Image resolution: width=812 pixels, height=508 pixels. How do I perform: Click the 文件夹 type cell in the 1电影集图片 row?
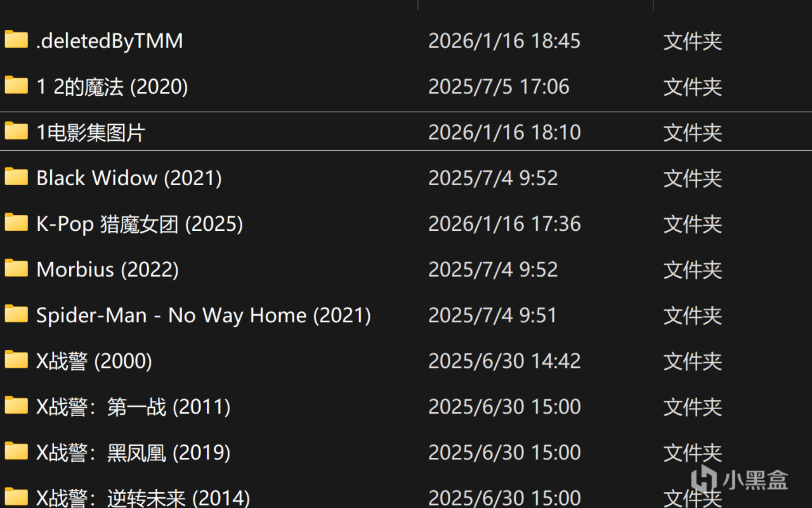(692, 133)
